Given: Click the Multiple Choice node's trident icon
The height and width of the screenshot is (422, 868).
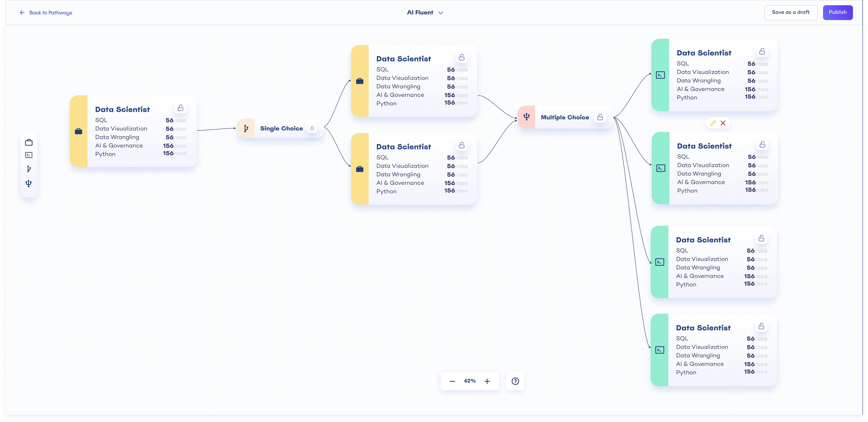Looking at the screenshot, I should click(x=526, y=117).
